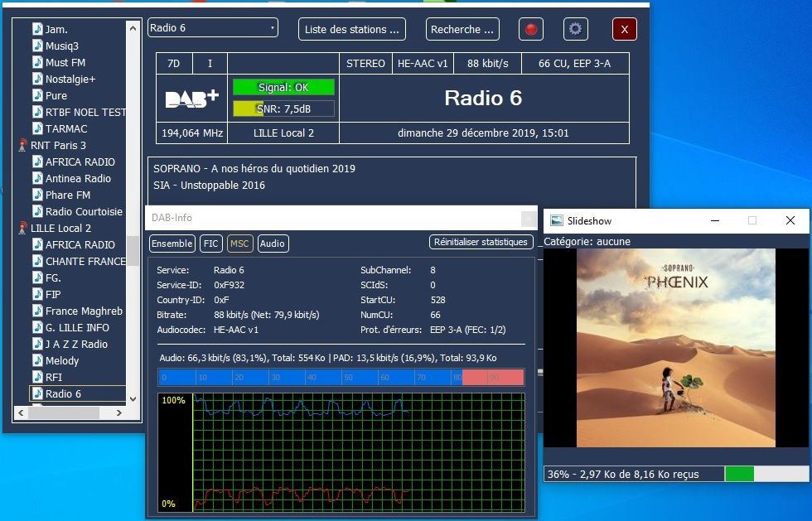Click the music note icon beside Melody
The height and width of the screenshot is (521, 812).
[37, 360]
